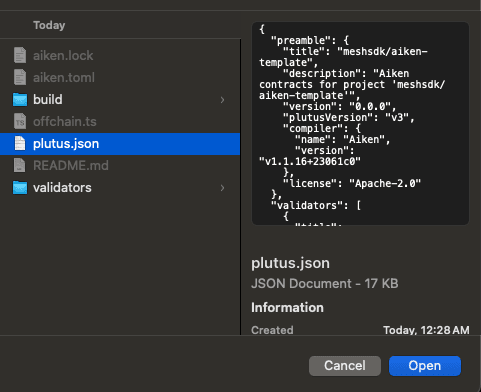
Task: Click the offchain.ts TypeScript file icon
Action: (20, 121)
